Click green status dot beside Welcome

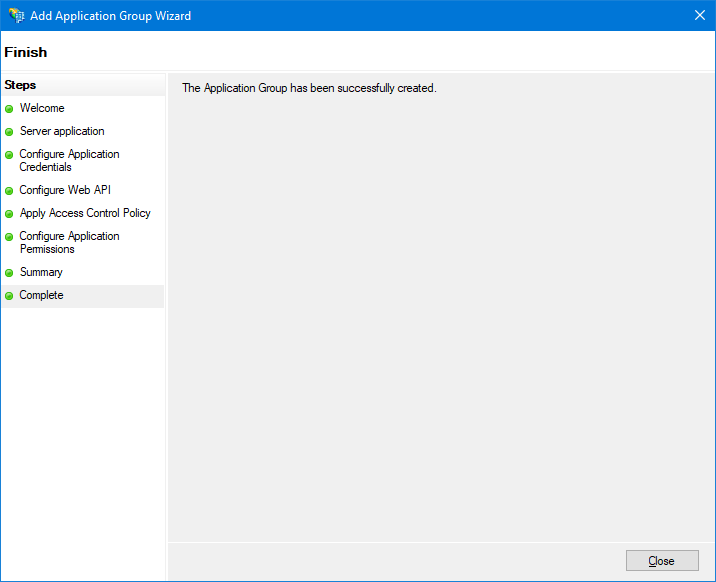(x=9, y=109)
